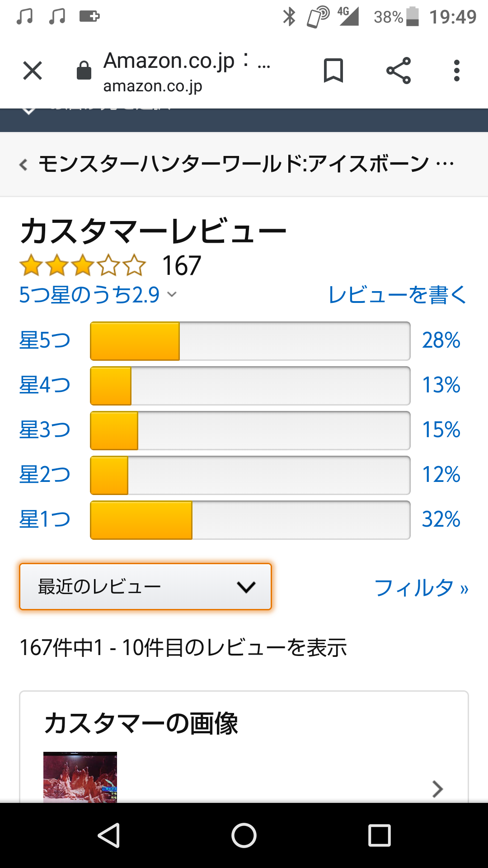
Task: Select the 星3つ rating bar
Action: click(x=250, y=430)
